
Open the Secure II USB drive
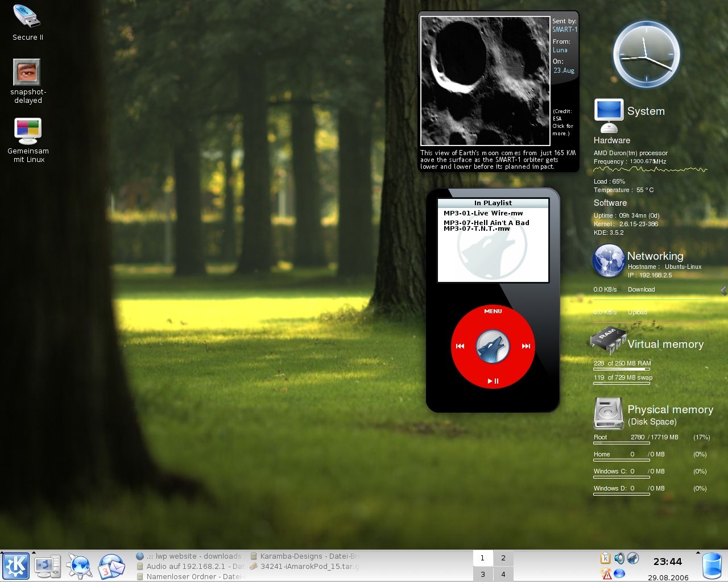pyautogui.click(x=27, y=18)
